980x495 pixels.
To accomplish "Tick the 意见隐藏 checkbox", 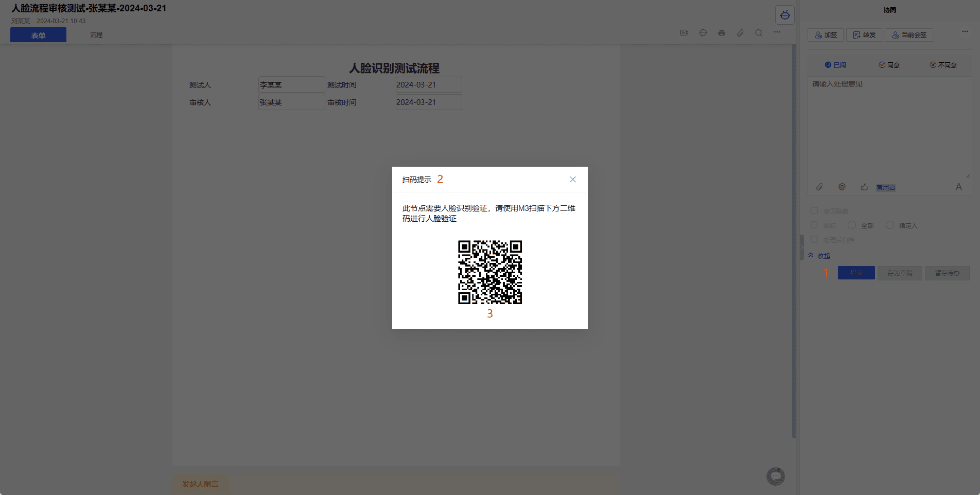I will click(814, 210).
